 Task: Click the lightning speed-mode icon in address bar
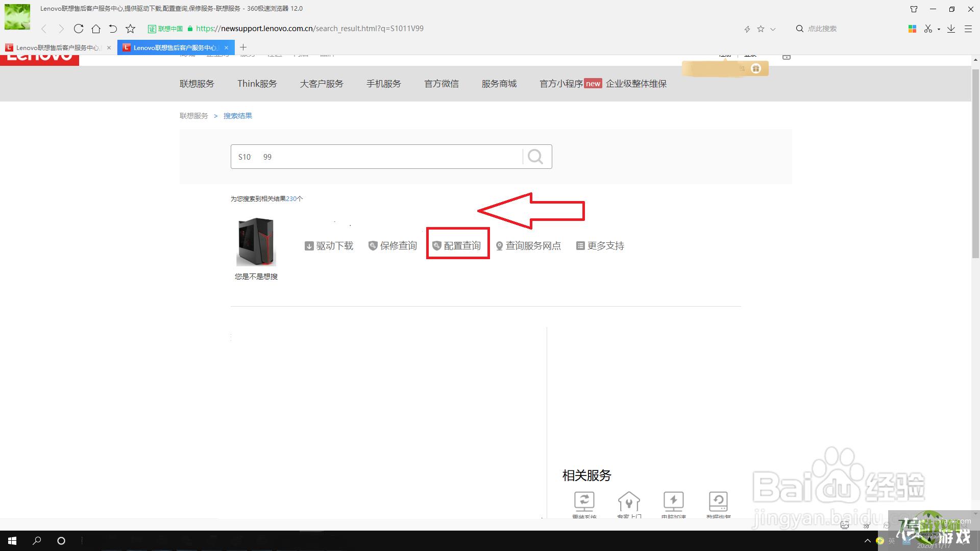coord(747,29)
